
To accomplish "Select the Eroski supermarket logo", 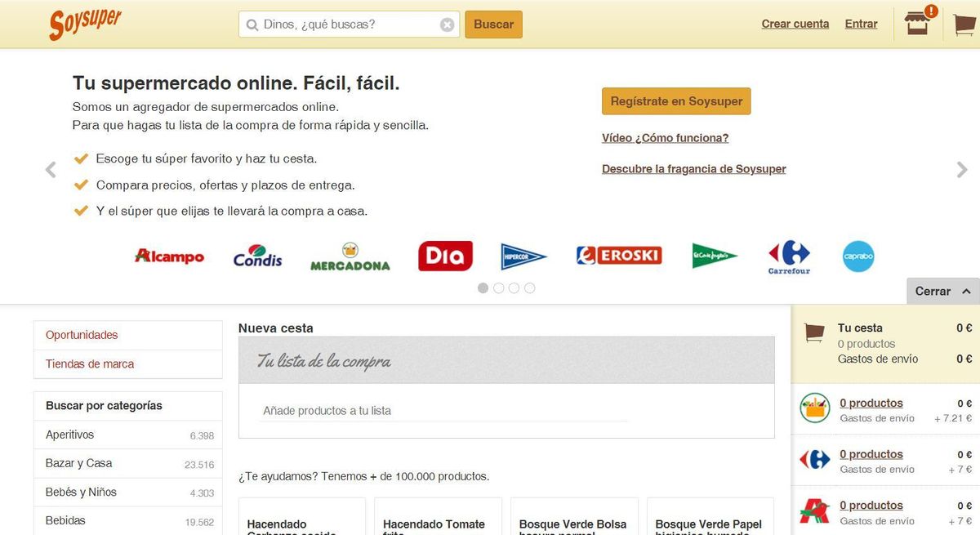I will tap(619, 256).
